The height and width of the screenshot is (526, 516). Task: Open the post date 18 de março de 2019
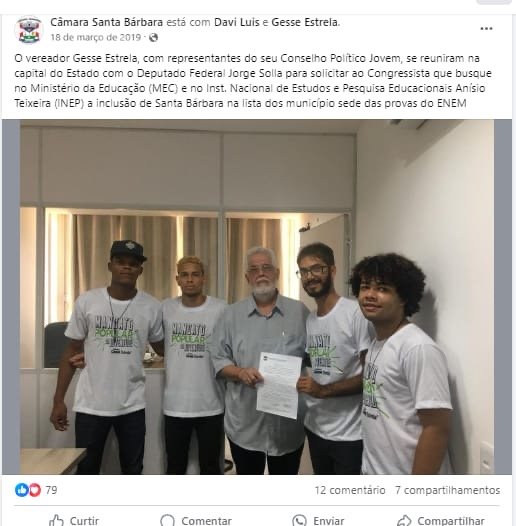pyautogui.click(x=96, y=37)
